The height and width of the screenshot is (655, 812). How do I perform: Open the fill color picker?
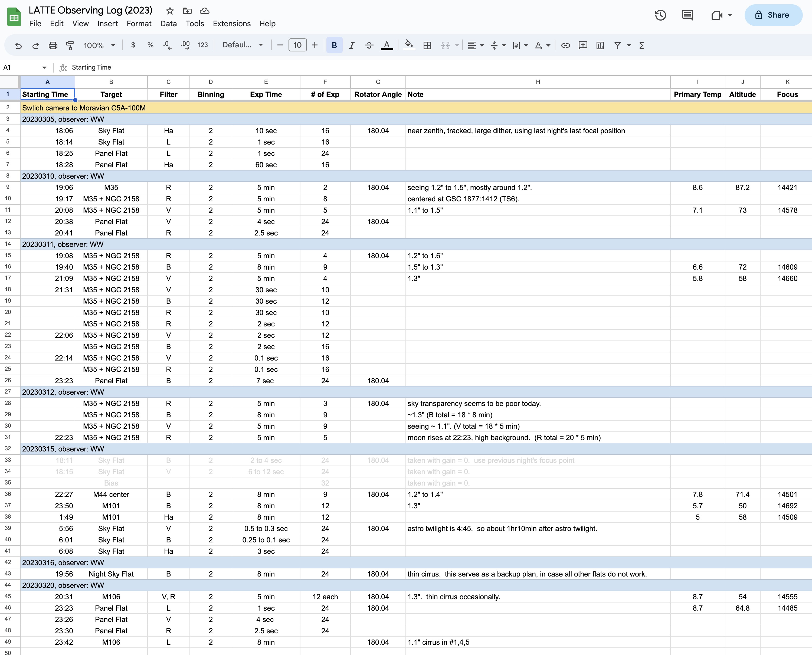pos(409,45)
